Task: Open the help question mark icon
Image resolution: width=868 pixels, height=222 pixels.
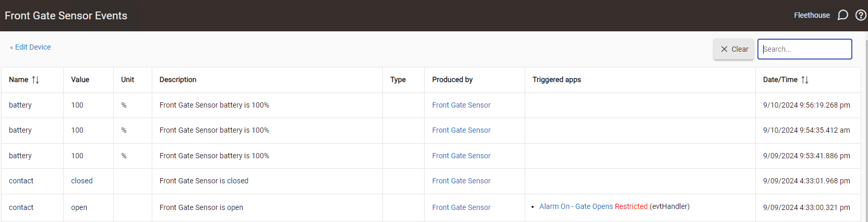Action: (x=861, y=15)
